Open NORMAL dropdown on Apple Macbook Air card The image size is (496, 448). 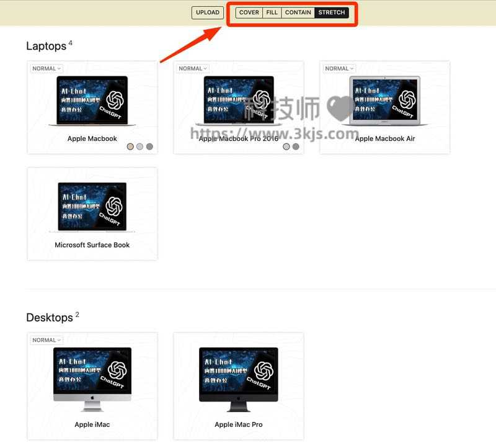click(339, 68)
